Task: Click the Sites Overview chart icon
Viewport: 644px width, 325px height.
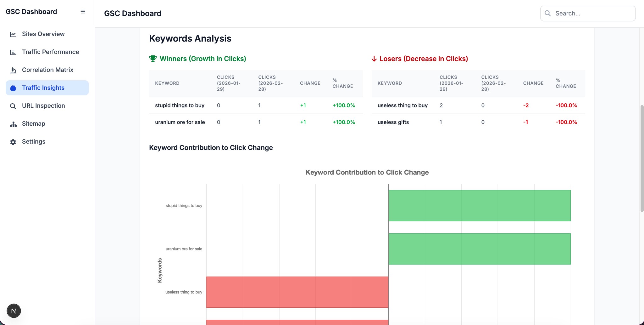Action: (13, 34)
